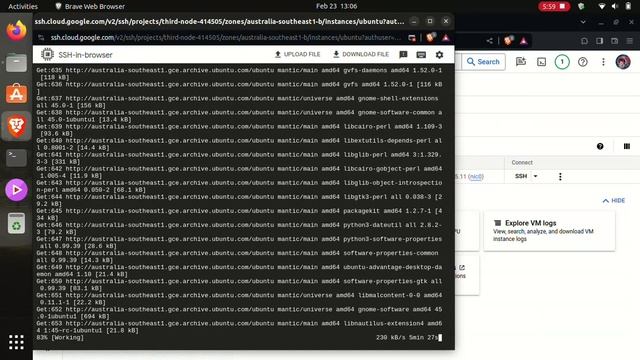Open the Trash from the dock
Viewport: 640px width, 360px height.
(x=16, y=223)
